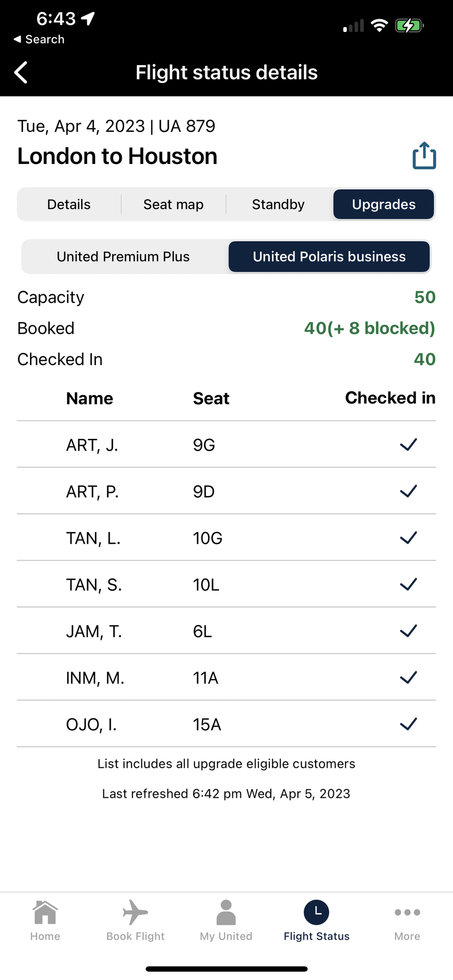Open the Home tab icon

45,912
